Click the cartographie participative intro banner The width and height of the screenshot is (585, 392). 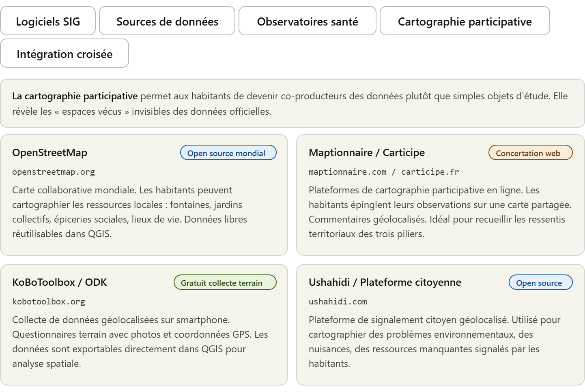292,104
